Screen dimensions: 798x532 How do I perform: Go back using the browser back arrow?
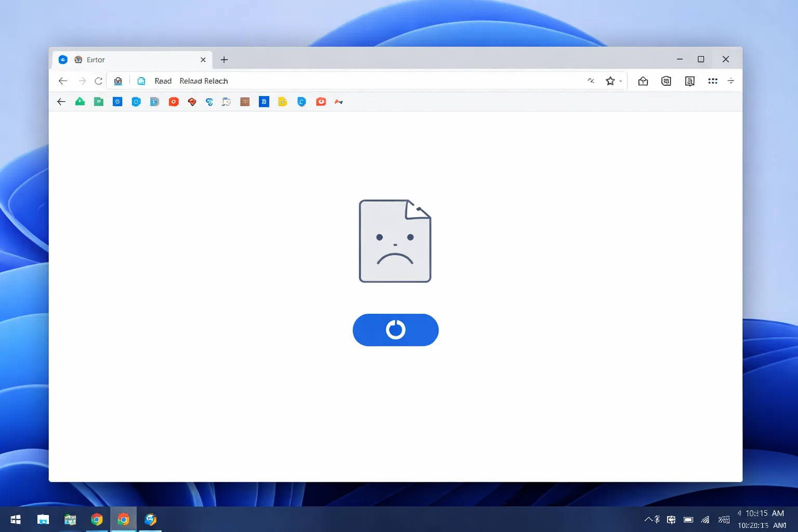coord(63,81)
